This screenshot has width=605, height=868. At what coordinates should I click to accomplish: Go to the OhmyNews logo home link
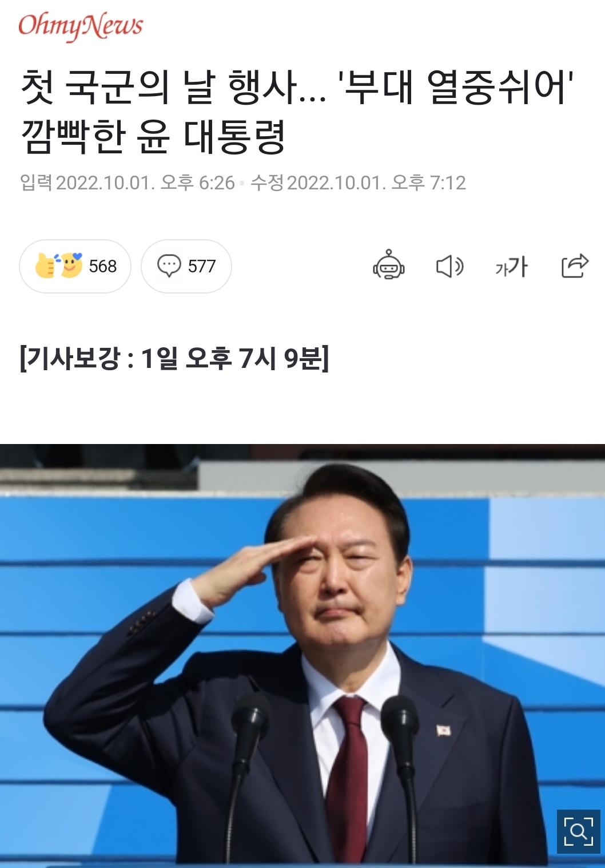[x=81, y=27]
